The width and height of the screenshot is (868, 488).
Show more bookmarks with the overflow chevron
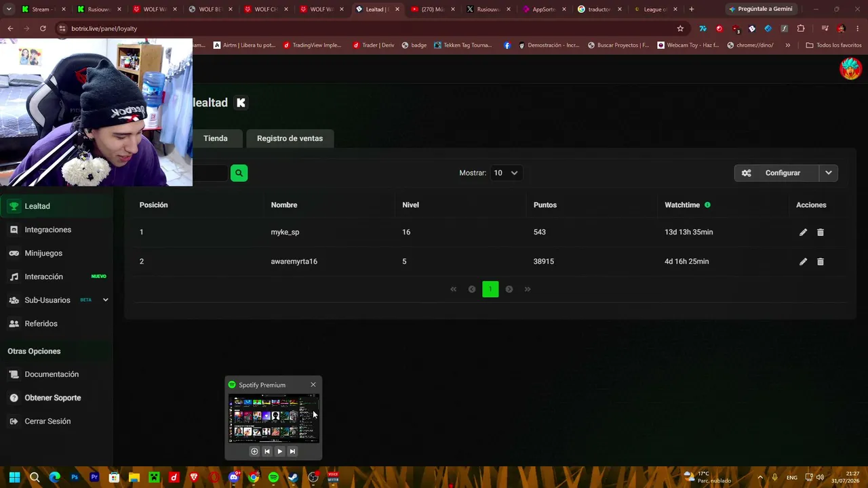click(x=787, y=45)
